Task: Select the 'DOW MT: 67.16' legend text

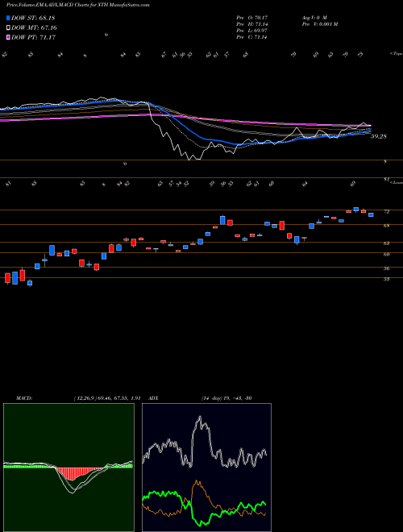Action: pos(34,28)
